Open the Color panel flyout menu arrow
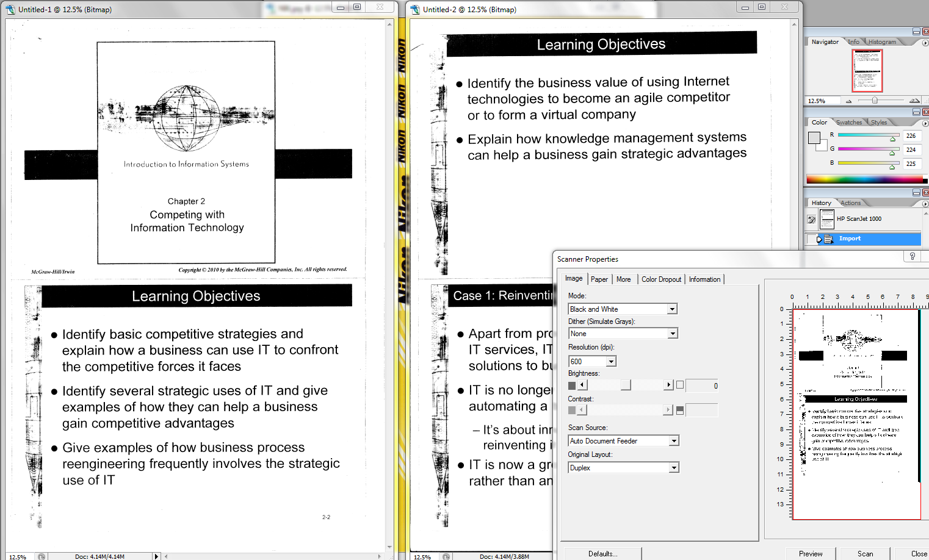This screenshot has width=929, height=560. (925, 123)
